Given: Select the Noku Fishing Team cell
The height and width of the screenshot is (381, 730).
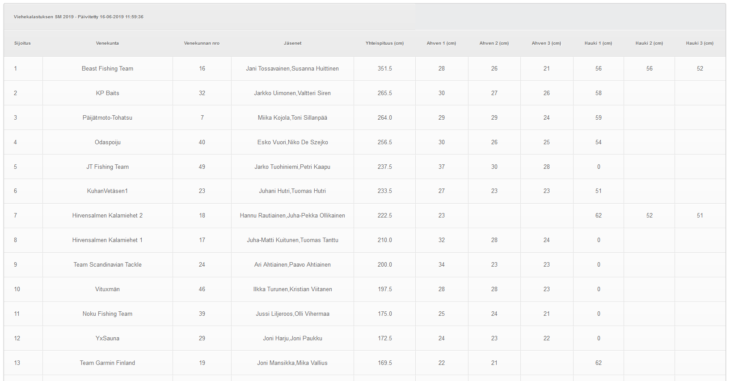Looking at the screenshot, I should 108,314.
